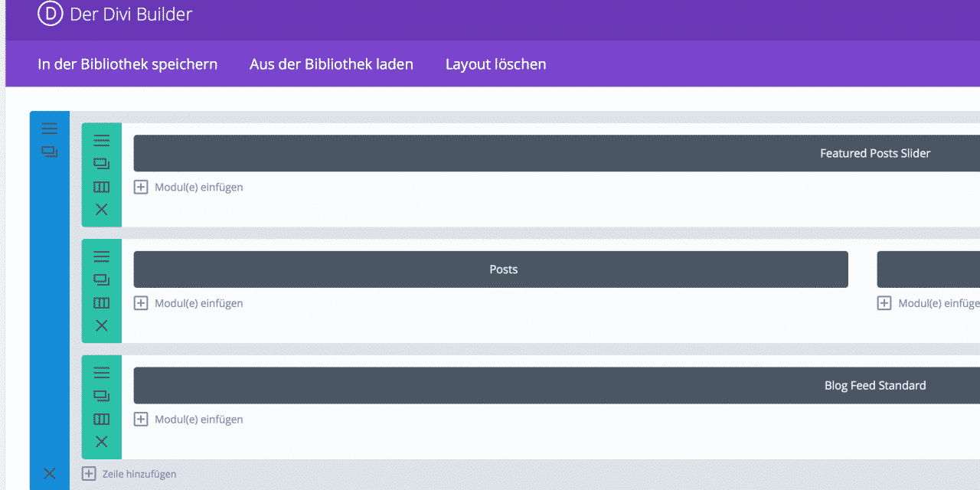This screenshot has height=490, width=980.
Task: Change columns of Blog Feed Standard row
Action: (102, 419)
